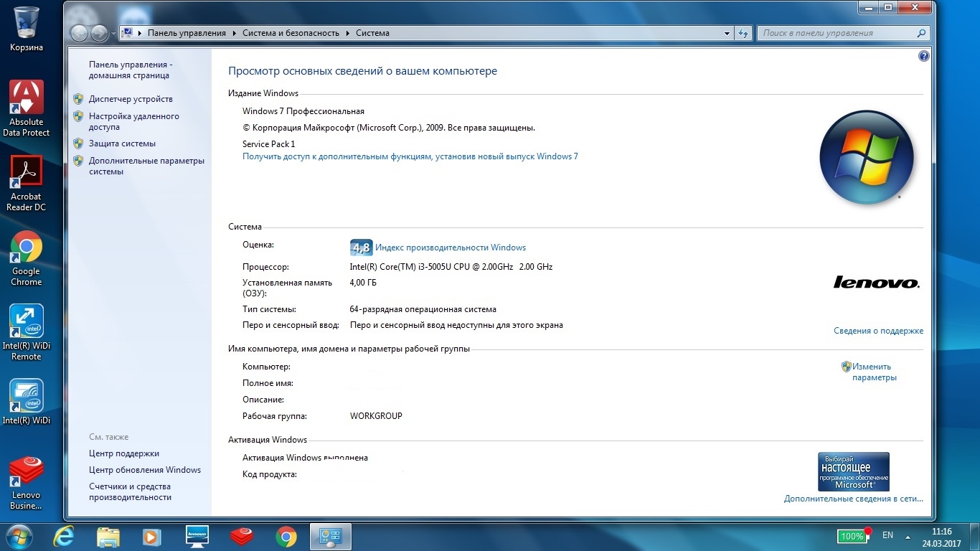Click the refresh button by address bar
980x551 pixels.
point(743,33)
